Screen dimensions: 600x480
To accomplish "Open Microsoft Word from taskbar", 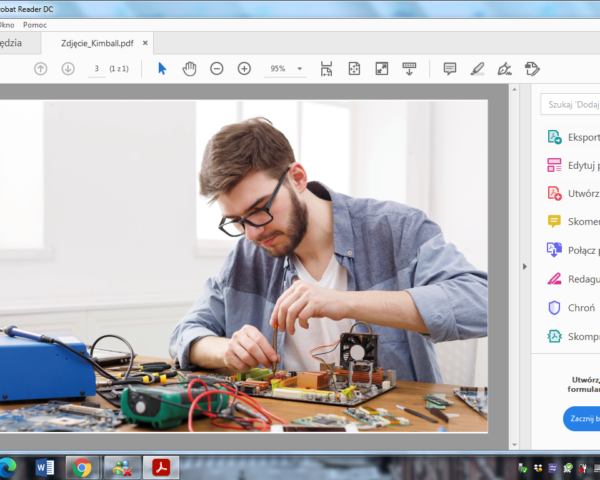I will [45, 467].
